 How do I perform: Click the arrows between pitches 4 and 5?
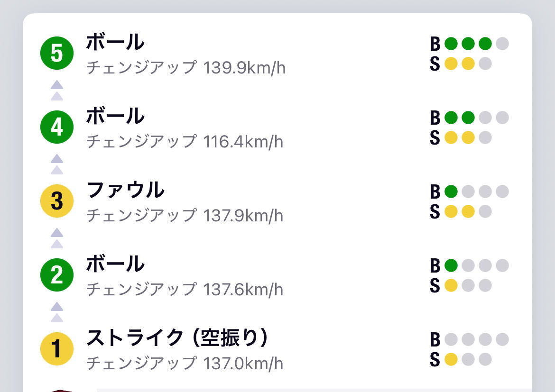point(57,90)
